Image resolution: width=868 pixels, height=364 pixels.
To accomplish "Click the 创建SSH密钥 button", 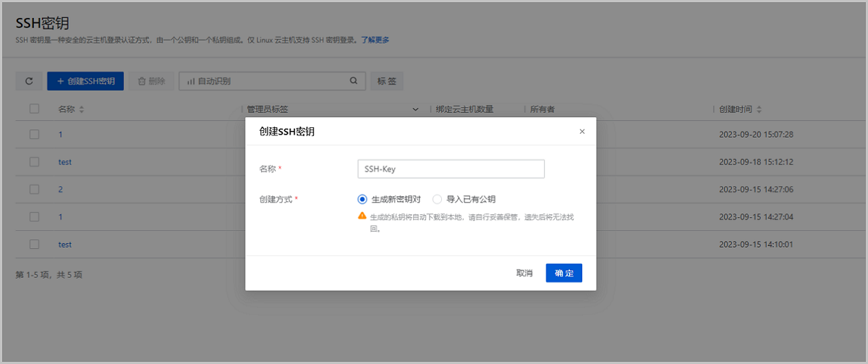I will point(85,81).
